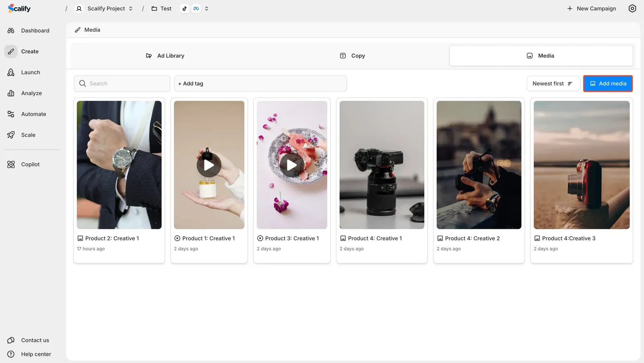Click the Add media button

pos(607,83)
